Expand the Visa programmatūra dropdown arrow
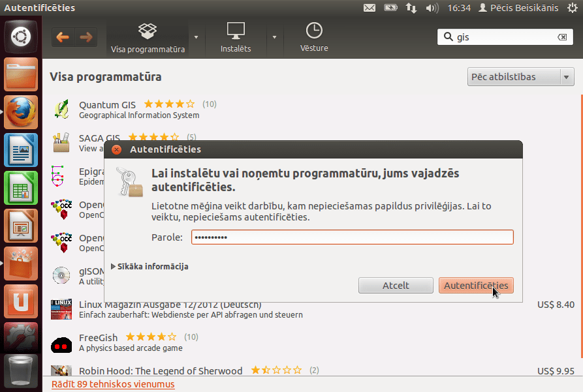The height and width of the screenshot is (392, 583). [196, 37]
